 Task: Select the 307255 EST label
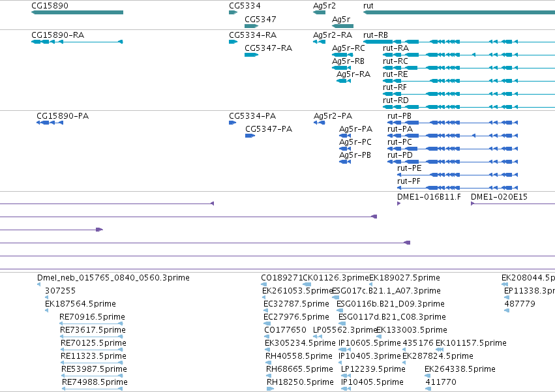click(60, 291)
